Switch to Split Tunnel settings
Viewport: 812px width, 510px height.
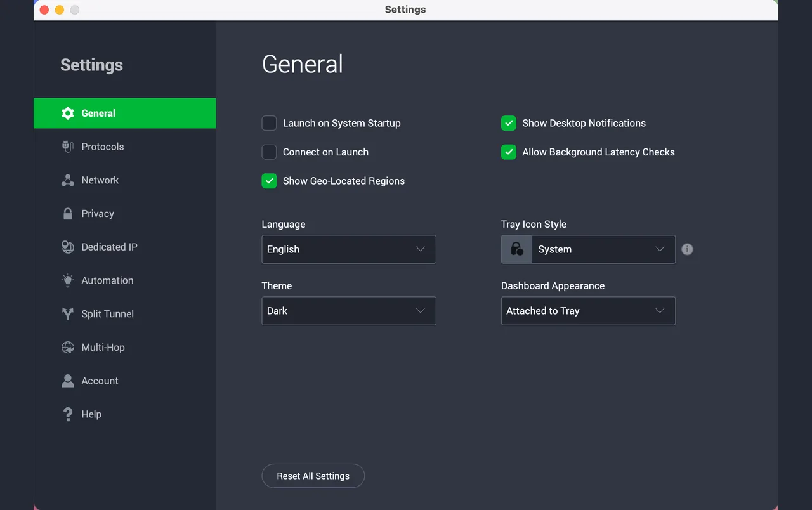[x=125, y=314]
